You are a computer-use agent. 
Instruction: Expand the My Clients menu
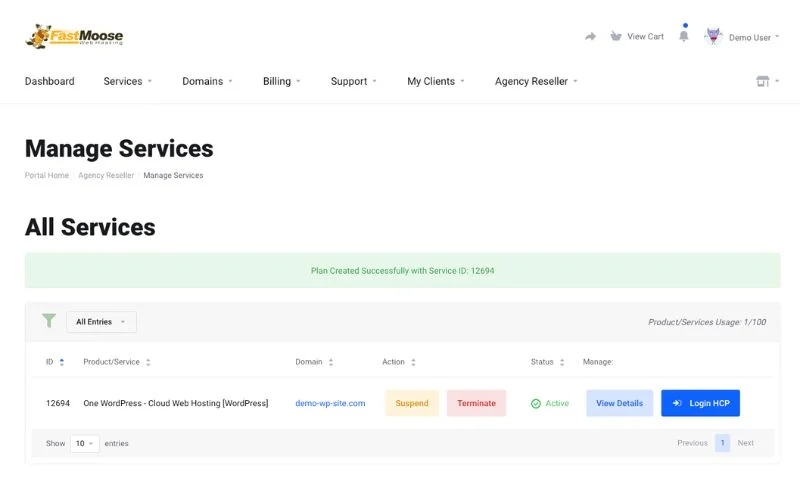pyautogui.click(x=436, y=81)
